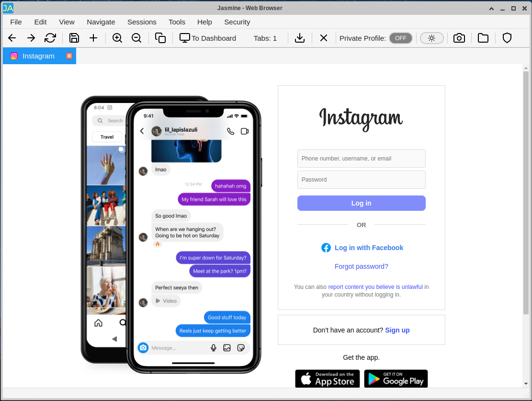Open the Help menu
The width and height of the screenshot is (532, 401).
pyautogui.click(x=204, y=22)
